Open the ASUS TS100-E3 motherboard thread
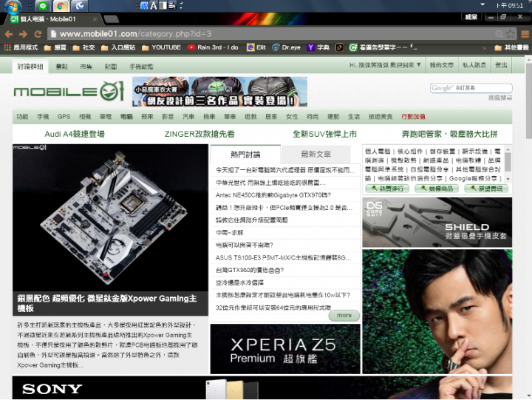The width and height of the screenshot is (532, 400). pos(283,258)
